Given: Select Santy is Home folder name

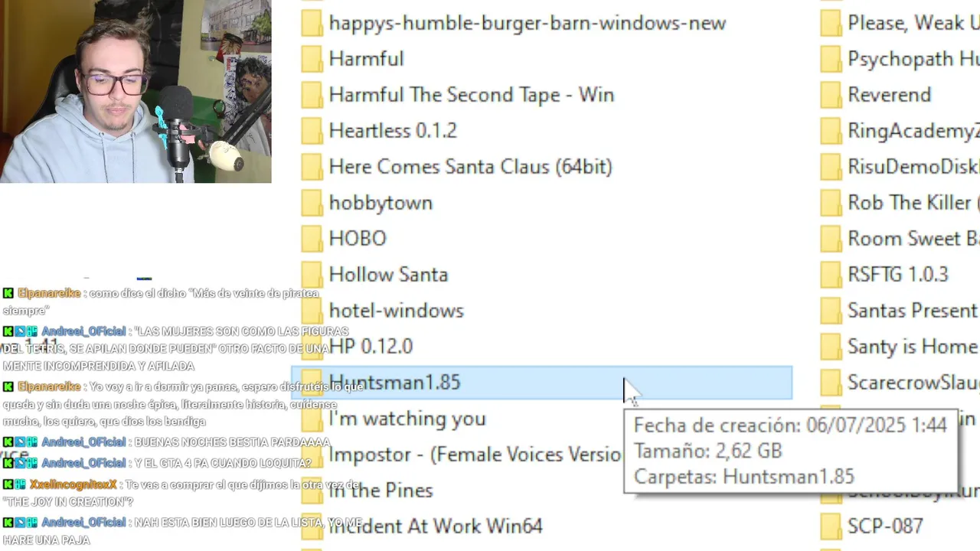Looking at the screenshot, I should pyautogui.click(x=913, y=347).
